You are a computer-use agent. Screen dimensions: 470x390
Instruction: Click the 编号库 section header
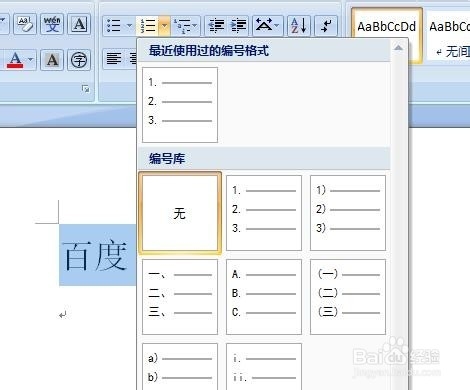(x=167, y=159)
